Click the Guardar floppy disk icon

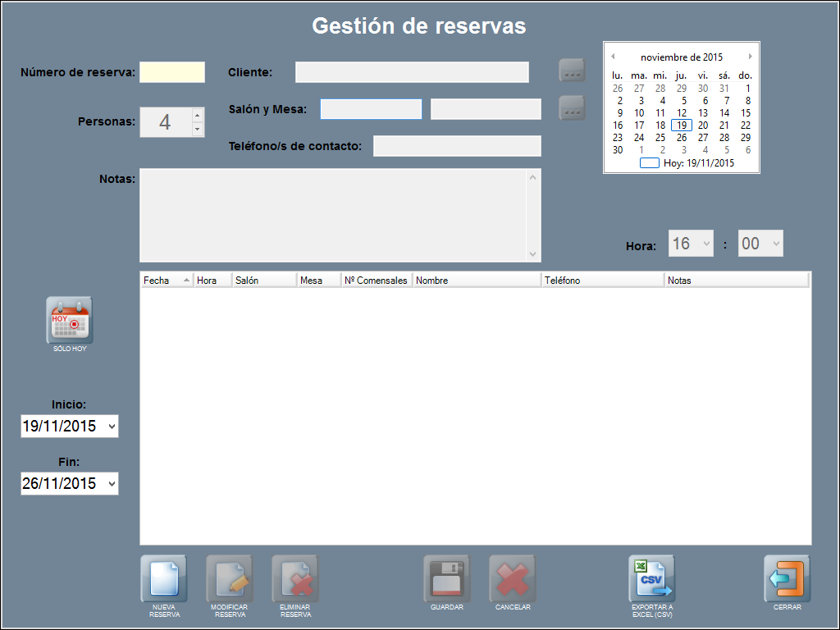tap(447, 578)
